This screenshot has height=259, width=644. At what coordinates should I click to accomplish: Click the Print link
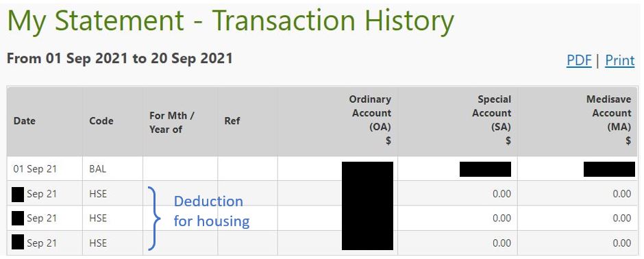[620, 60]
